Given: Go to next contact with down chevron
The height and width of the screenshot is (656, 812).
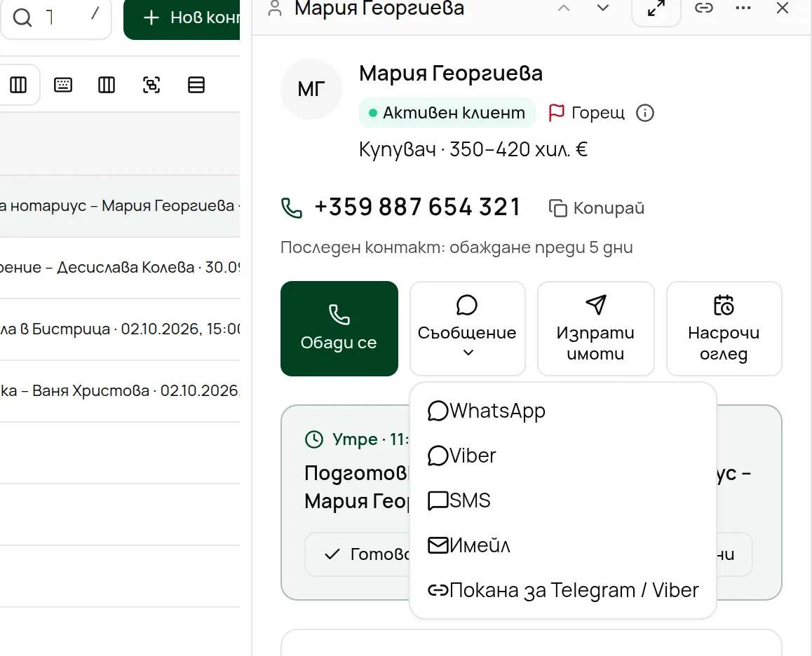Looking at the screenshot, I should point(603,8).
